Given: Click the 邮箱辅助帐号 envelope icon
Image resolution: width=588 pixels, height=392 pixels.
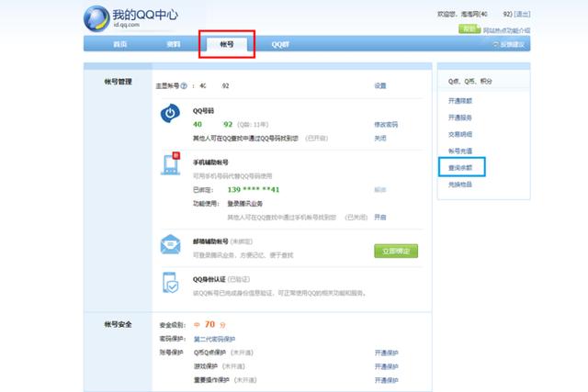Looking at the screenshot, I should [x=170, y=244].
